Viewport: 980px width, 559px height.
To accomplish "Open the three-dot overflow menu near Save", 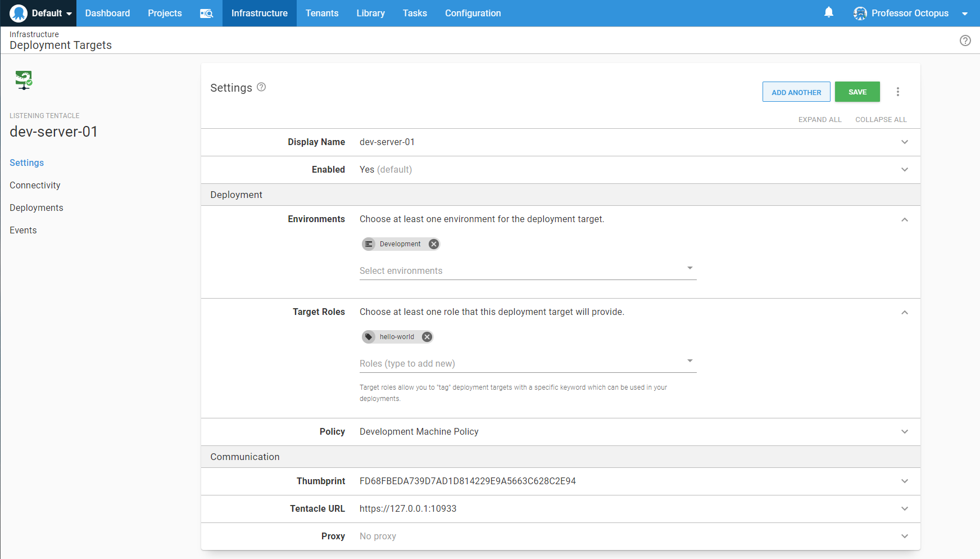I will point(898,91).
